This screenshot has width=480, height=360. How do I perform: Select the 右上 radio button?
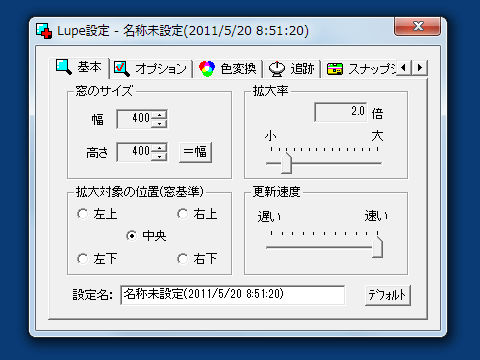pyautogui.click(x=183, y=214)
